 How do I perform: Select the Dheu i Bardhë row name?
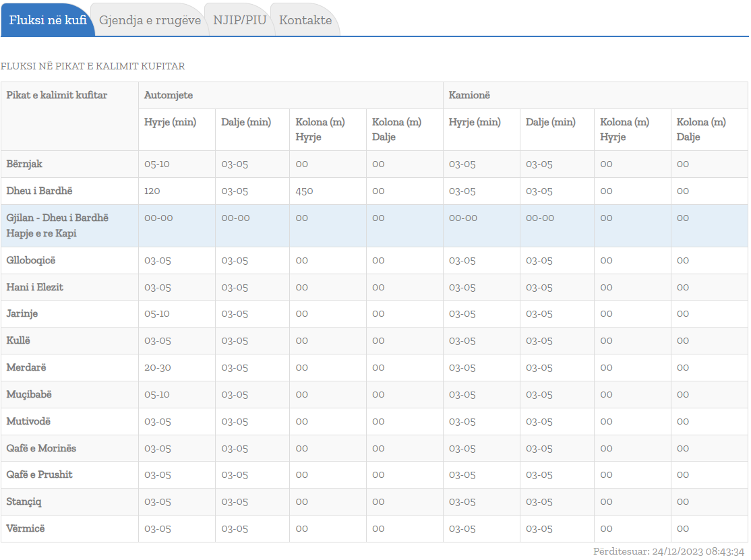coord(39,191)
